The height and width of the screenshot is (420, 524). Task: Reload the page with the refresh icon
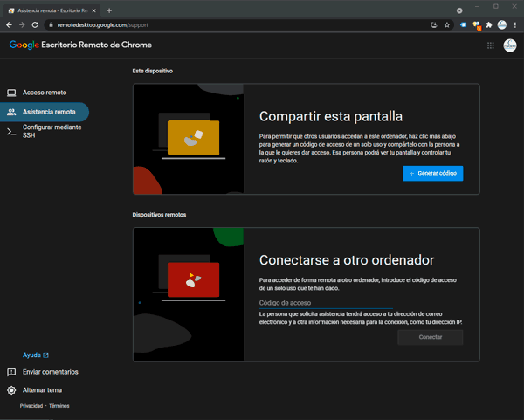(35, 25)
